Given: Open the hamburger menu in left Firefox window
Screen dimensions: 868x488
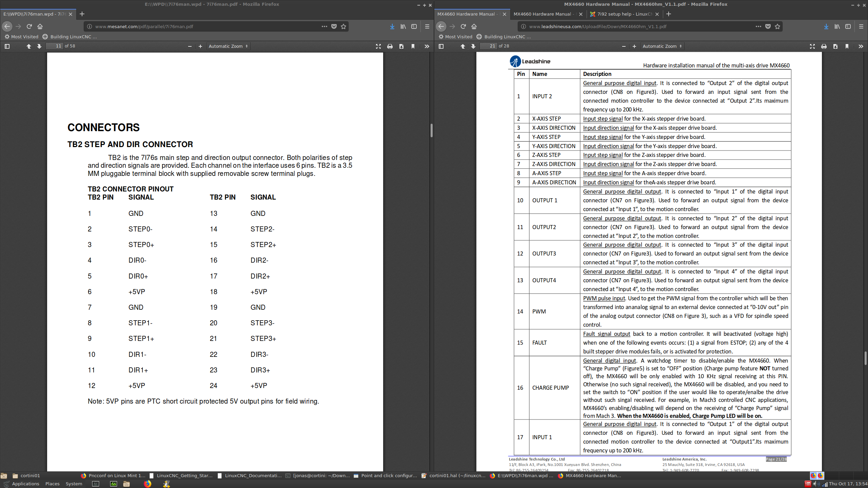Looking at the screenshot, I should point(427,26).
